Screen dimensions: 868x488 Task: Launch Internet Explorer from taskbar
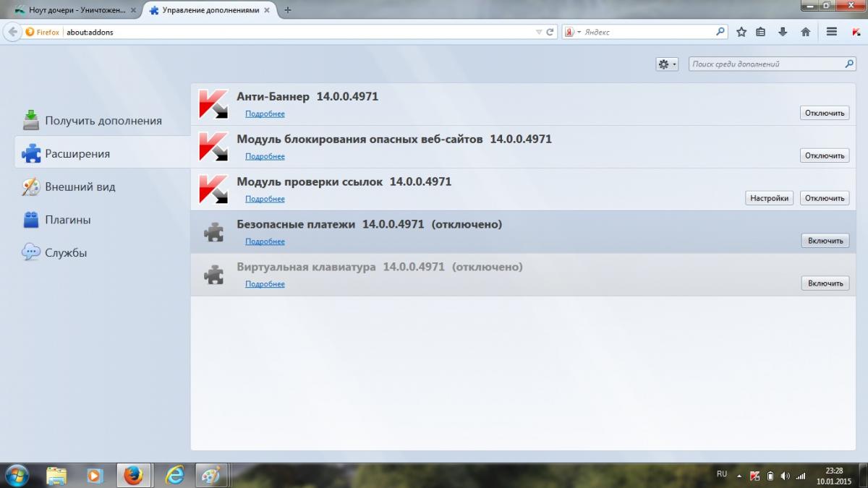tap(174, 476)
